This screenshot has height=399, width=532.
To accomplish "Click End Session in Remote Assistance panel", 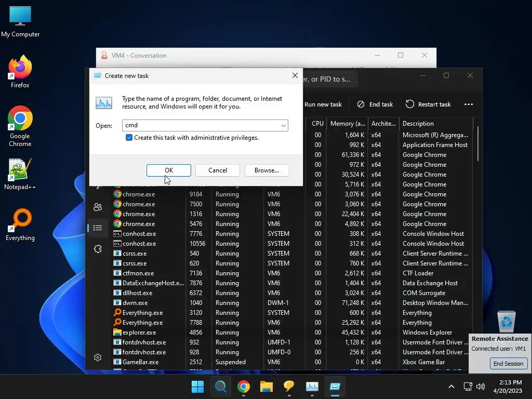I will tap(508, 363).
